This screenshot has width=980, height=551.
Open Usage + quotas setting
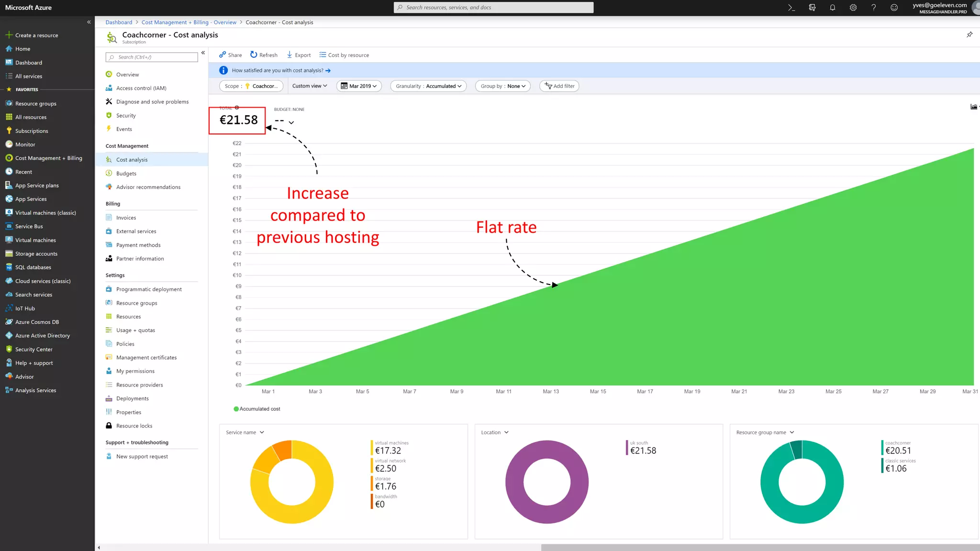click(x=135, y=331)
